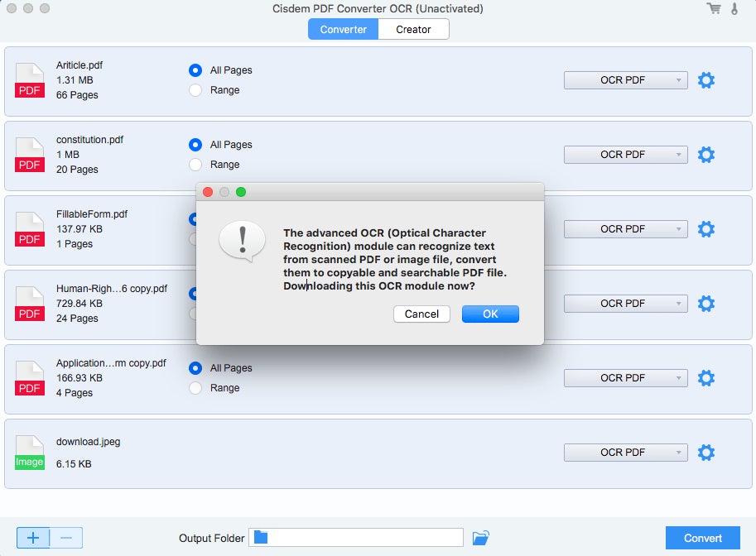The image size is (756, 556).
Task: Open OCR PDF format dropdown for download.jpeg
Action: click(x=625, y=453)
